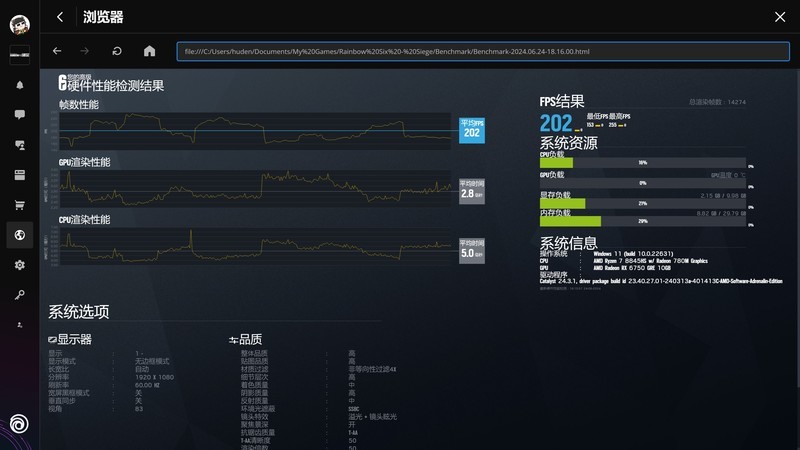Click the 平均FPS 202 blue badge

(472, 130)
